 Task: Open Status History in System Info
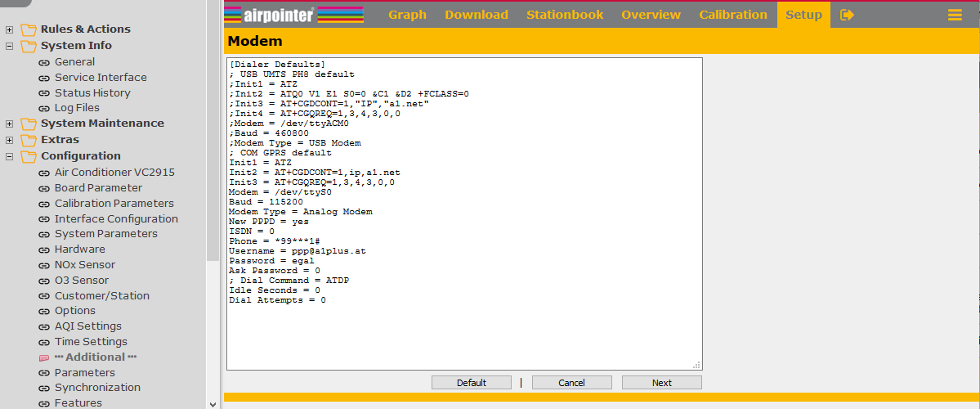[92, 92]
